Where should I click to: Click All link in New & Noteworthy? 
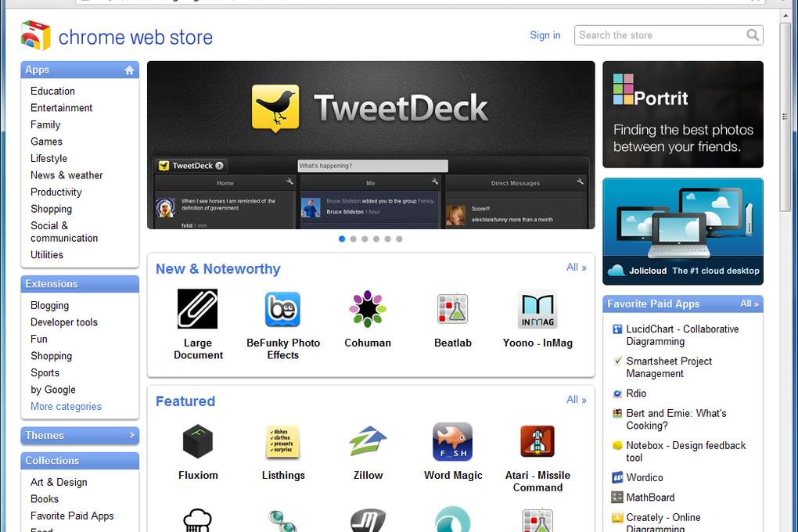[x=576, y=268]
